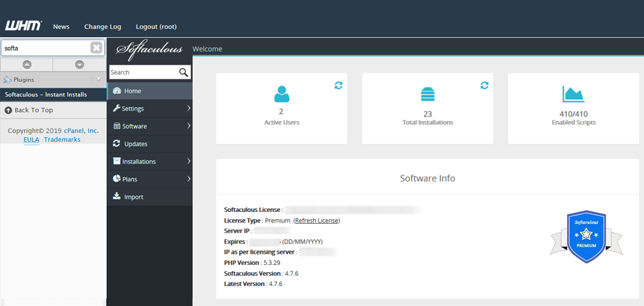Click the Software Info heading
644x306 pixels.
coord(428,178)
